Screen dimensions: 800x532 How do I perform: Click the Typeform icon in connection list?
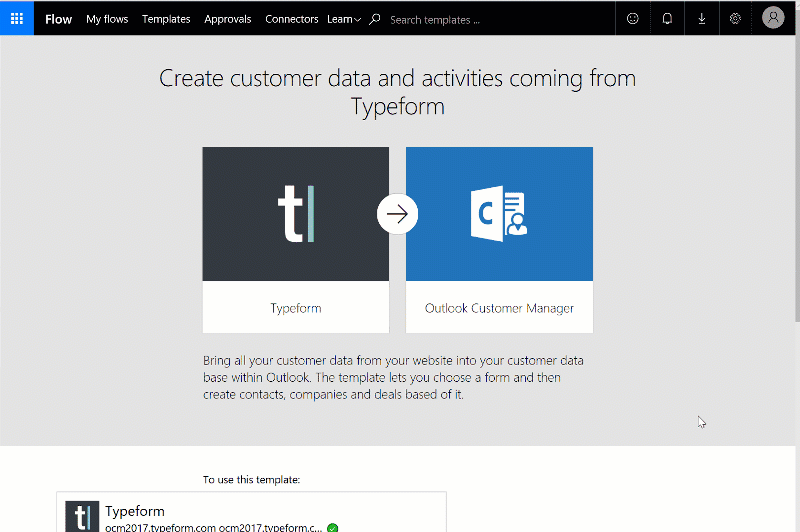82,516
